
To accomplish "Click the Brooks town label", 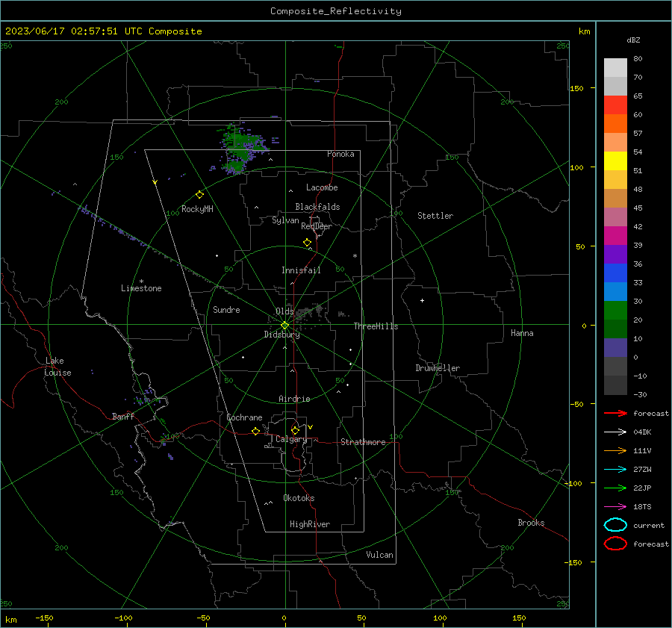I will tap(531, 523).
